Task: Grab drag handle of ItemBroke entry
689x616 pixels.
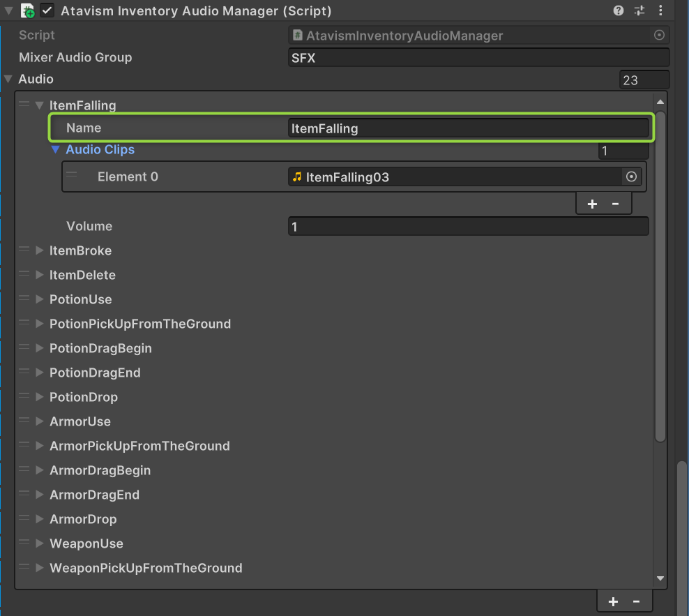Action: (24, 250)
